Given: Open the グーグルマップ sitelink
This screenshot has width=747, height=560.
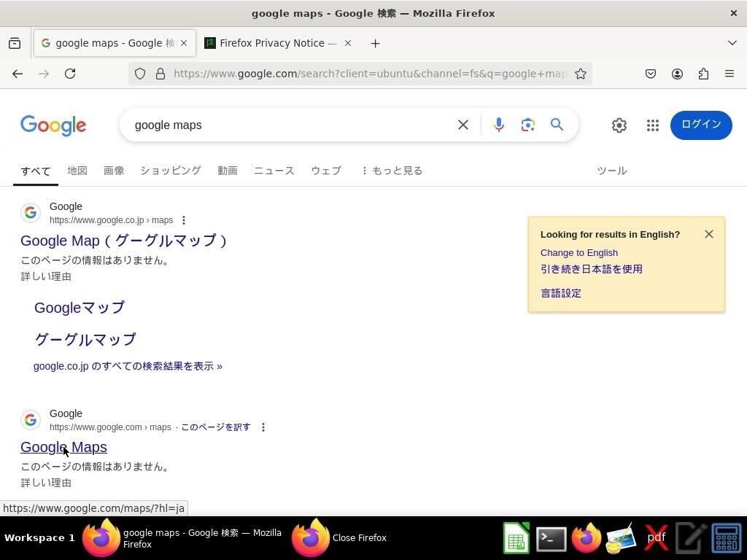Looking at the screenshot, I should coord(85,340).
